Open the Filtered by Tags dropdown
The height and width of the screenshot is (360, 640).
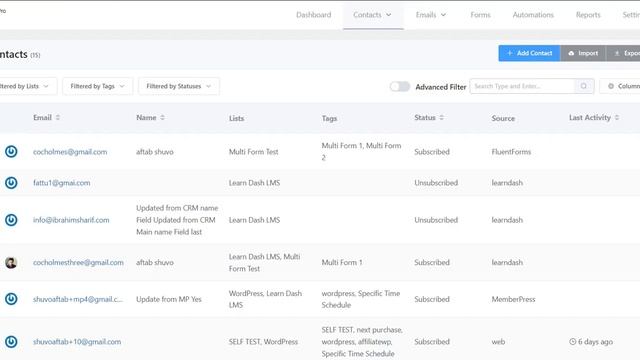point(98,86)
